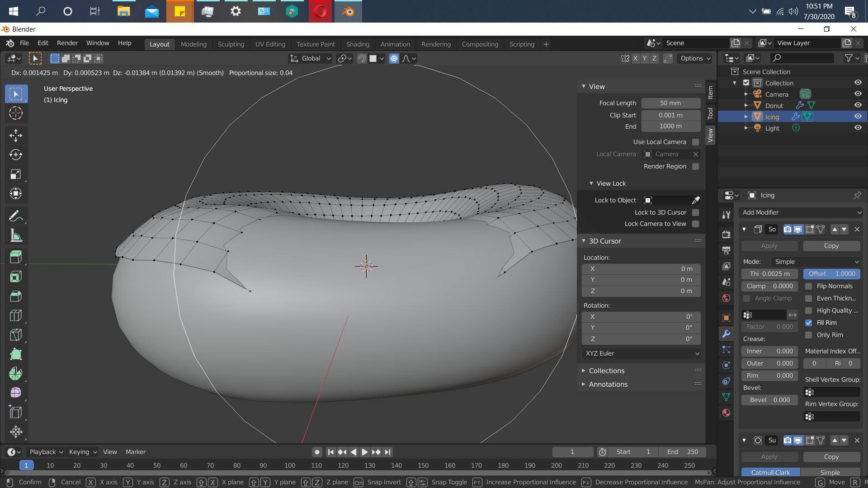Click the Lock to Object eyedropper

[x=696, y=200]
